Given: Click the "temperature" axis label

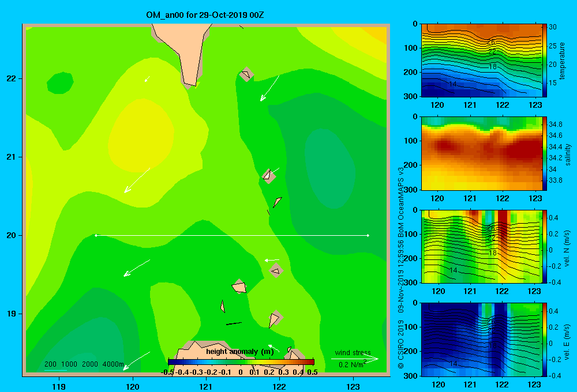Looking at the screenshot, I should coord(562,61).
